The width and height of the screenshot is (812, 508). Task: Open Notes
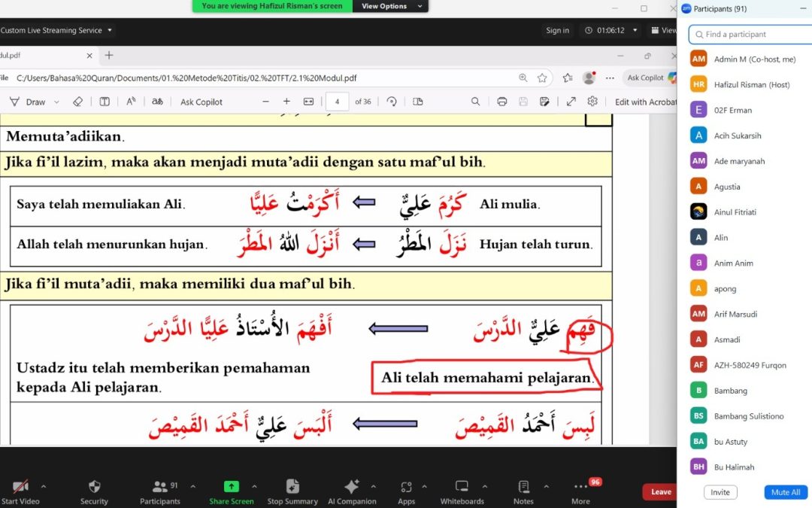pyautogui.click(x=523, y=492)
